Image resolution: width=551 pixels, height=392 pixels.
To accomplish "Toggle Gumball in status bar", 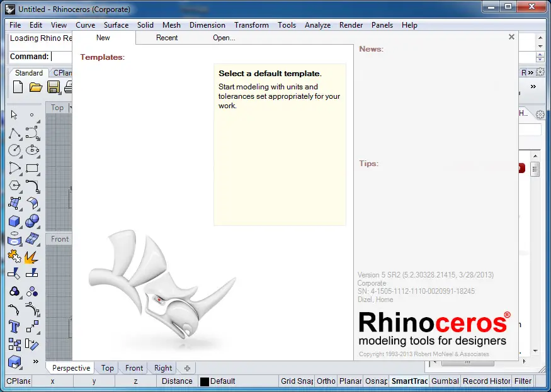I will tap(445, 381).
